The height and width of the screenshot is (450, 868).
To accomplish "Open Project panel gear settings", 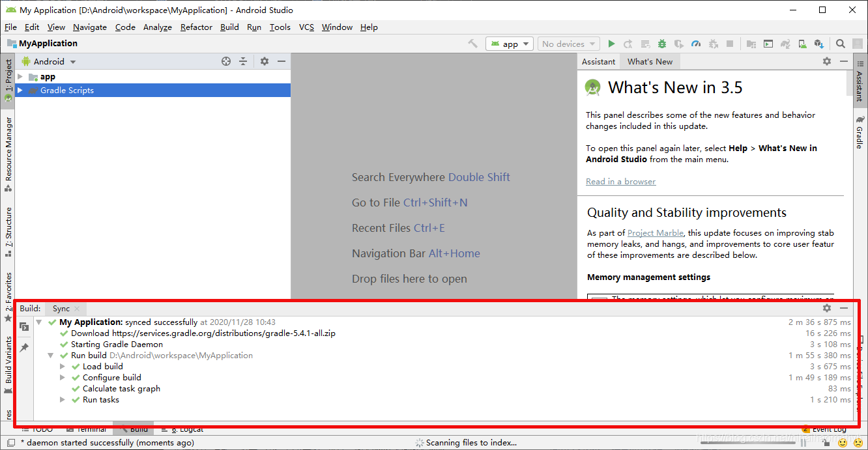I will [x=265, y=61].
